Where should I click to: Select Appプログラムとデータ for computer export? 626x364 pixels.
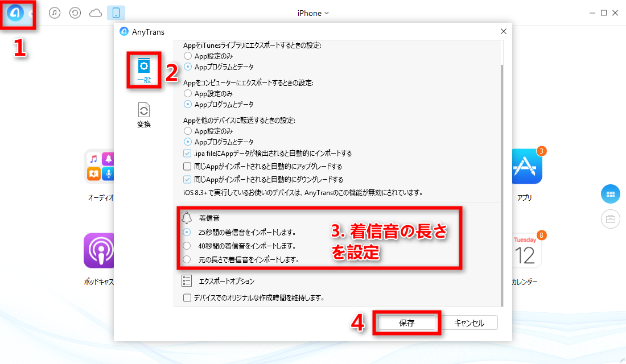click(188, 104)
